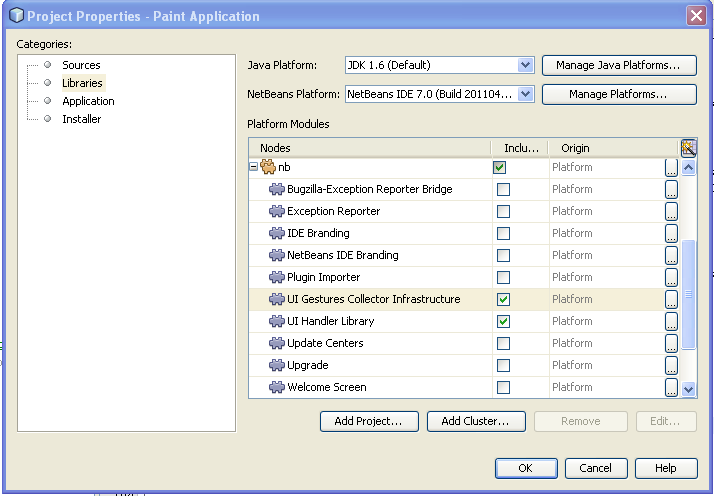The image size is (714, 496).
Task: Open the NetBeans Platform dropdown
Action: pos(526,94)
